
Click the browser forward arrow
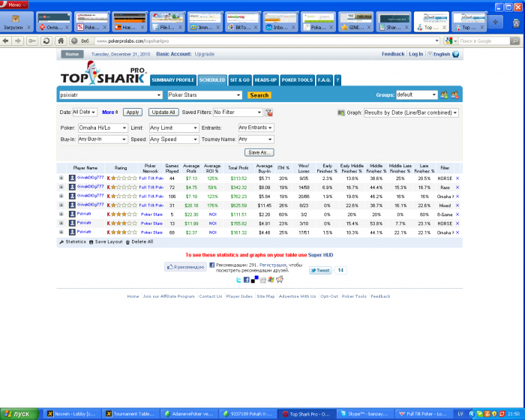pyautogui.click(x=18, y=40)
